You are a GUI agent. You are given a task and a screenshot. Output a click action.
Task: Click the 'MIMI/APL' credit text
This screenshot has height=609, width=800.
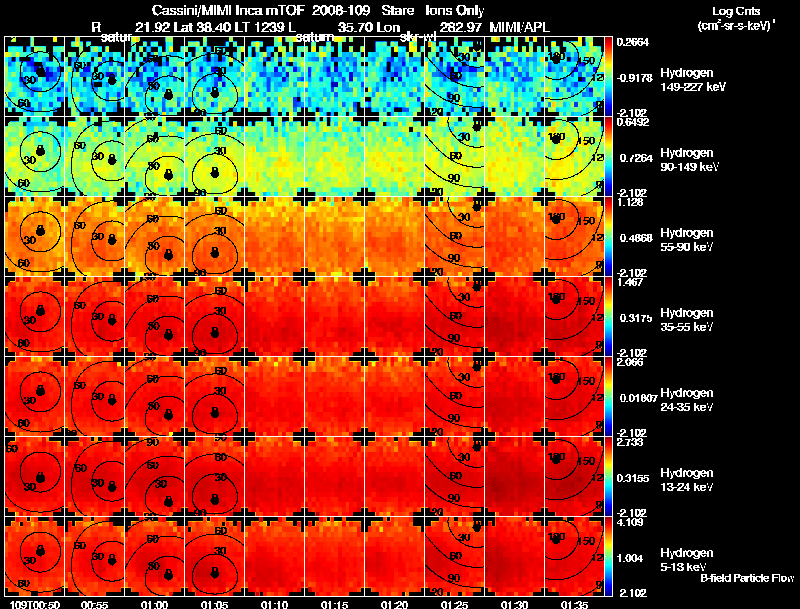coord(519,27)
